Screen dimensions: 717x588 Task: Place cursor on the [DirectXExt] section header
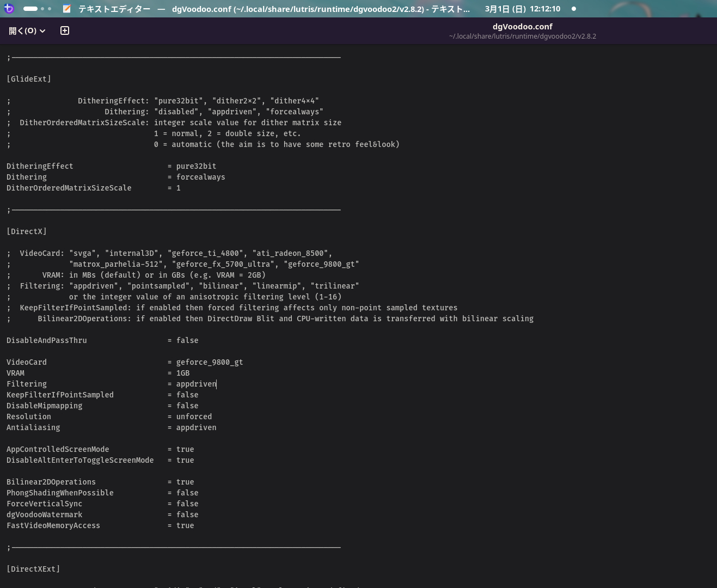pos(33,569)
